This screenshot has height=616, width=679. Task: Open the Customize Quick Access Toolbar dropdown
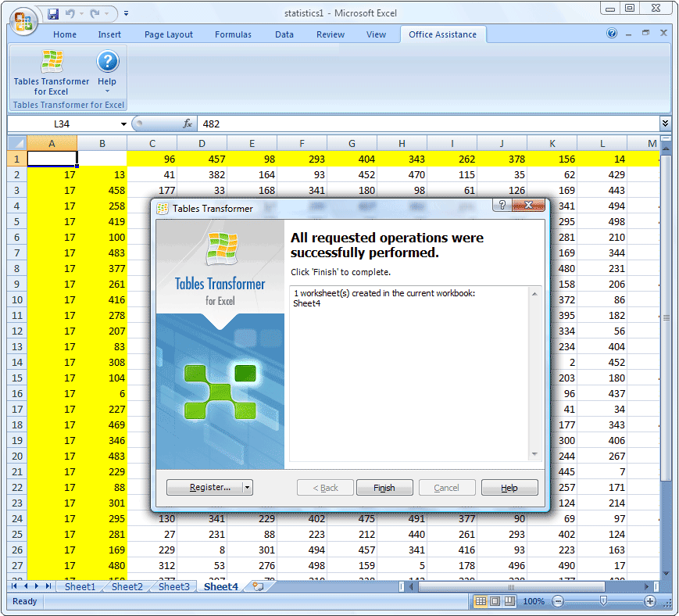pyautogui.click(x=126, y=14)
